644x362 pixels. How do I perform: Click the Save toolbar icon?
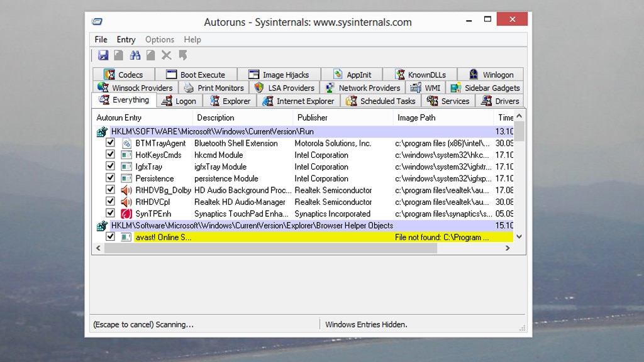103,55
